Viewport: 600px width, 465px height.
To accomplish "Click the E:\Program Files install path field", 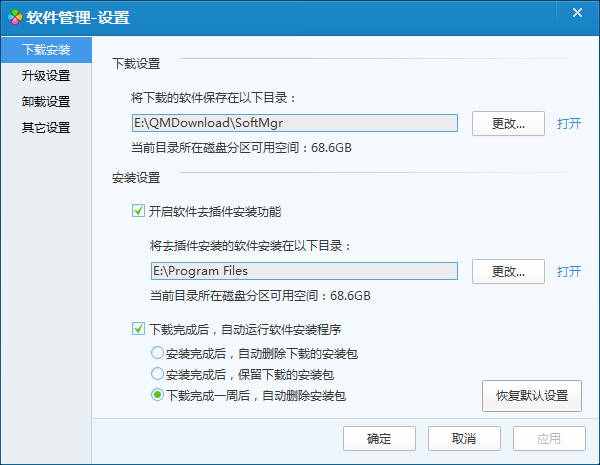I will pyautogui.click(x=304, y=271).
